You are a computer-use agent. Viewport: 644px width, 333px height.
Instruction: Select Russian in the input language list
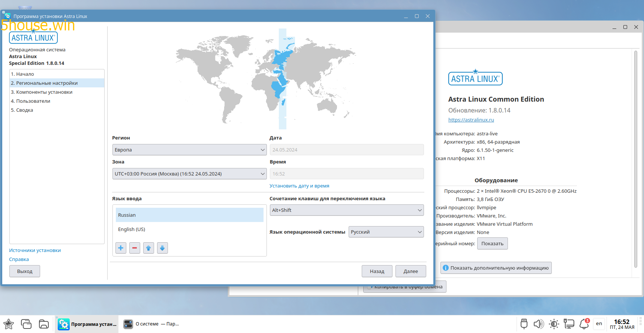(x=190, y=215)
